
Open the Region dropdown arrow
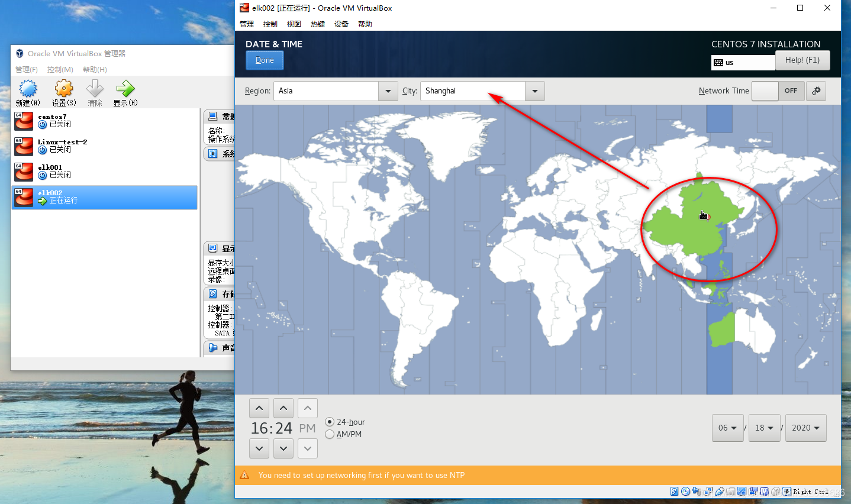(x=388, y=91)
